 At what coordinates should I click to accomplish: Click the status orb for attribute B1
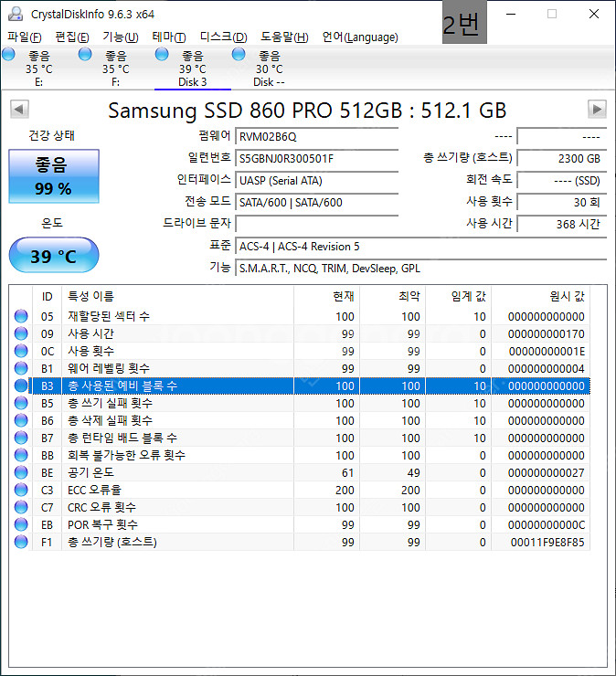(x=21, y=368)
